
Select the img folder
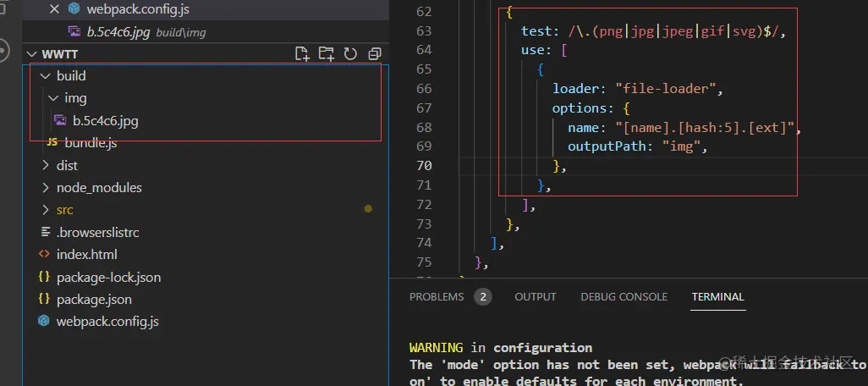pyautogui.click(x=75, y=98)
